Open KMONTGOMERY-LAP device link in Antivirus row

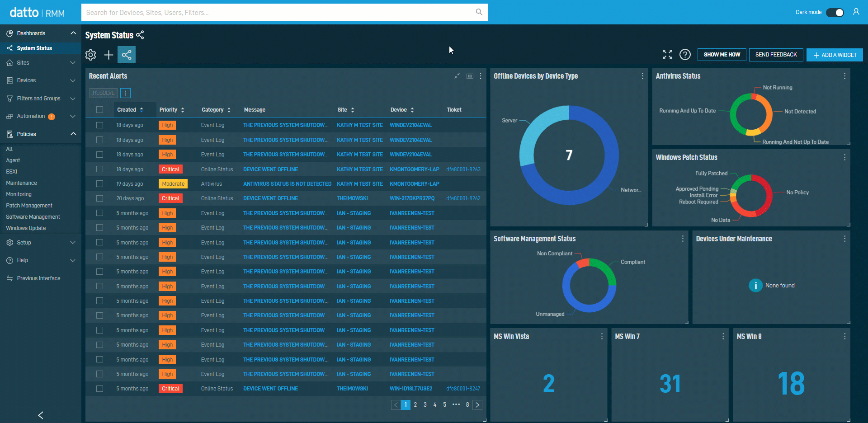[415, 184]
